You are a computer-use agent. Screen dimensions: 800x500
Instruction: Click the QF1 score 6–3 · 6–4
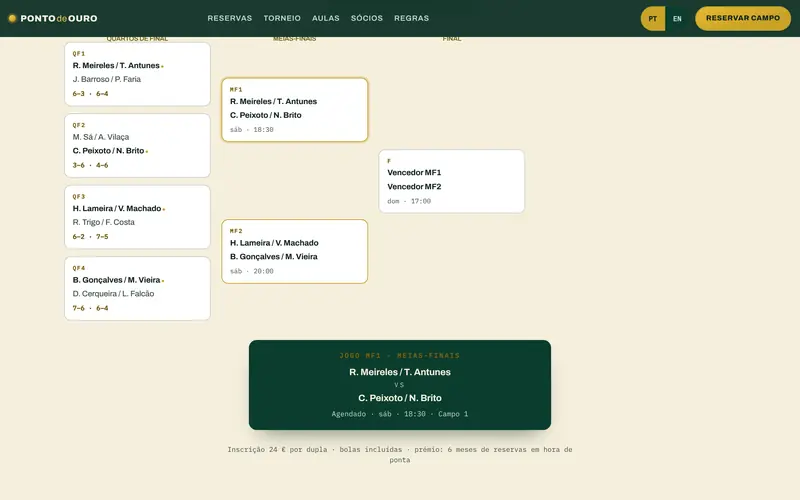pos(90,94)
